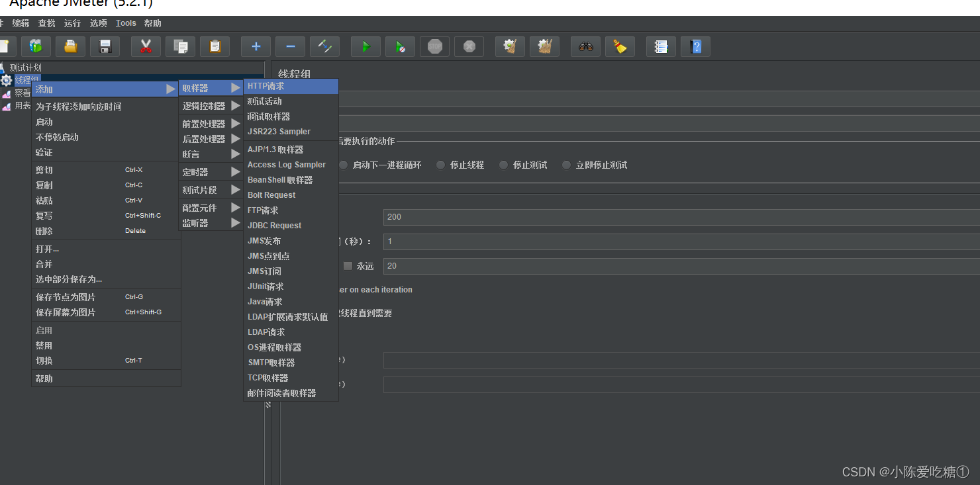Click 合并 in context menu
The width and height of the screenshot is (980, 485).
pos(106,264)
